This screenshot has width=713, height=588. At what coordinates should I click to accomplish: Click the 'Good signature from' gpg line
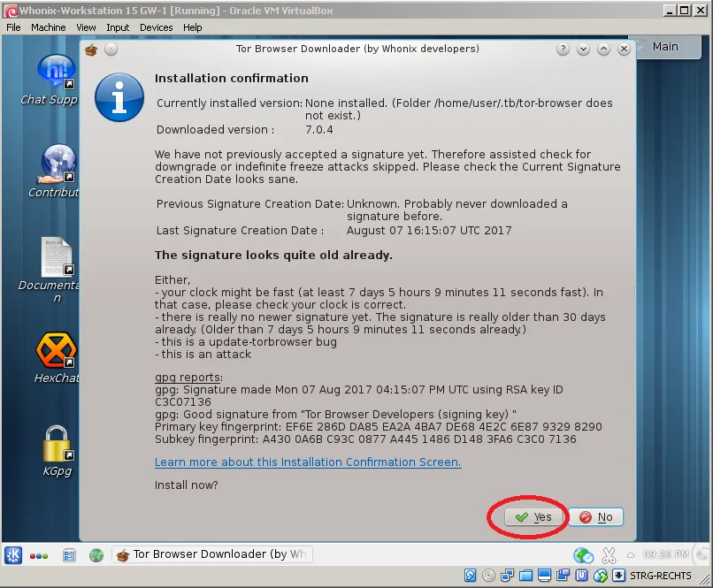(x=335, y=415)
